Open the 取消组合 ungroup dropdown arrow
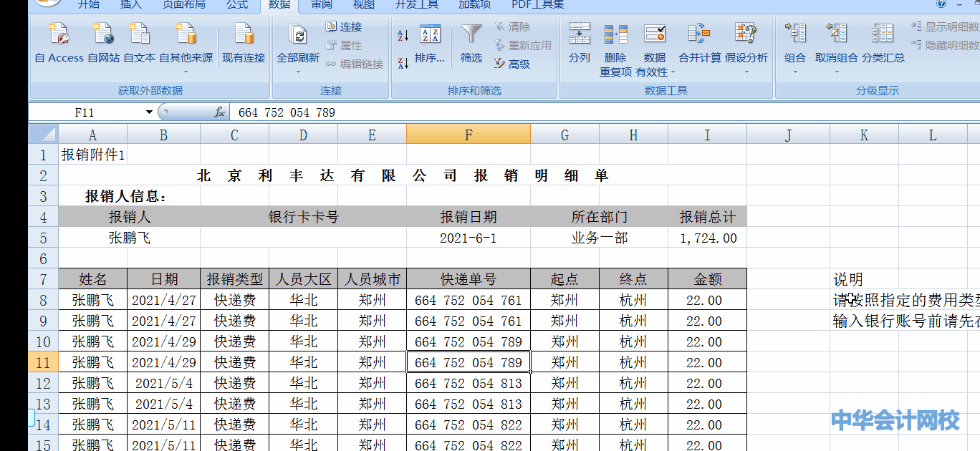This screenshot has width=980, height=451. click(836, 72)
